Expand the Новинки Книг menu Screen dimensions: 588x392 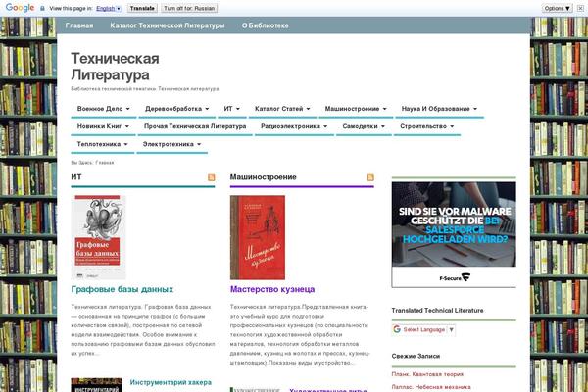click(x=103, y=126)
